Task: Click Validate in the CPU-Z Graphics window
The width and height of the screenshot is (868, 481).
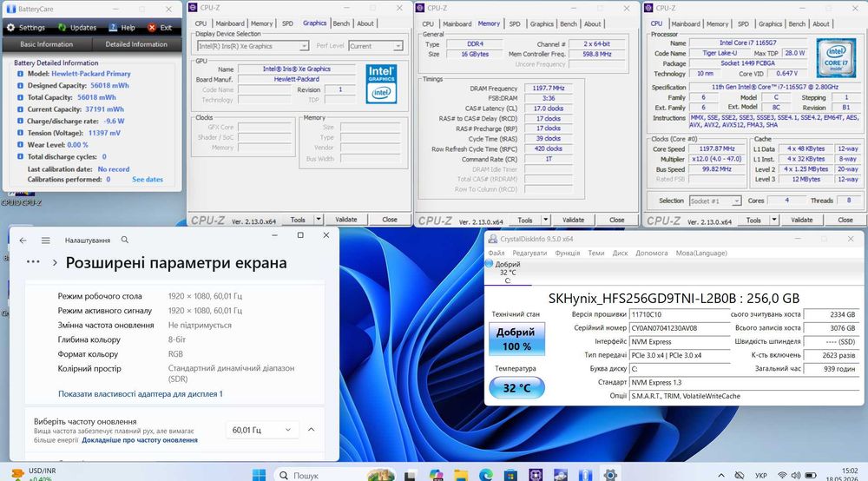Action: click(x=346, y=220)
